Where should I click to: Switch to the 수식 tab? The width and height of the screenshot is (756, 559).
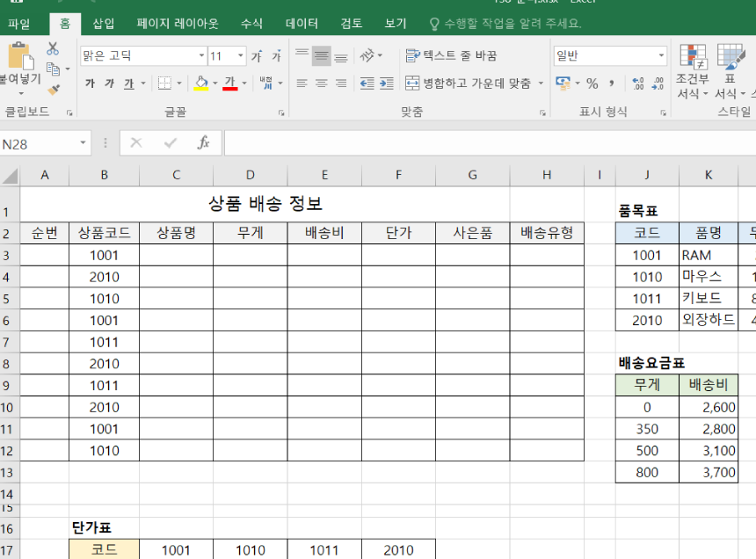tap(251, 24)
